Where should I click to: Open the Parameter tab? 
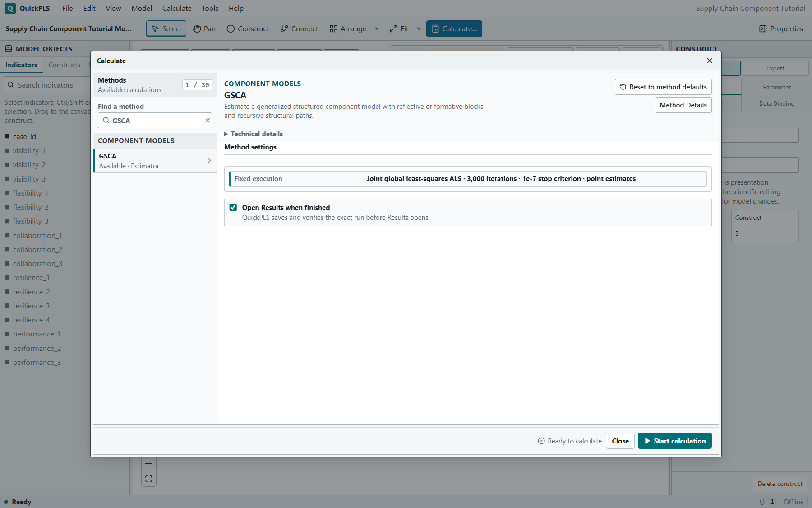click(x=776, y=87)
